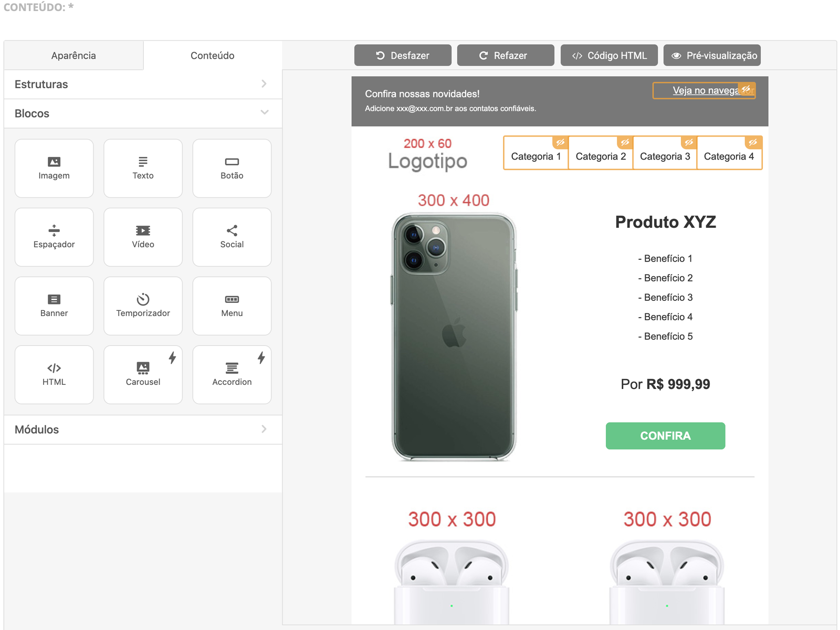This screenshot has height=630, width=840.
Task: Choose the Espaçador block icon
Action: [x=54, y=230]
